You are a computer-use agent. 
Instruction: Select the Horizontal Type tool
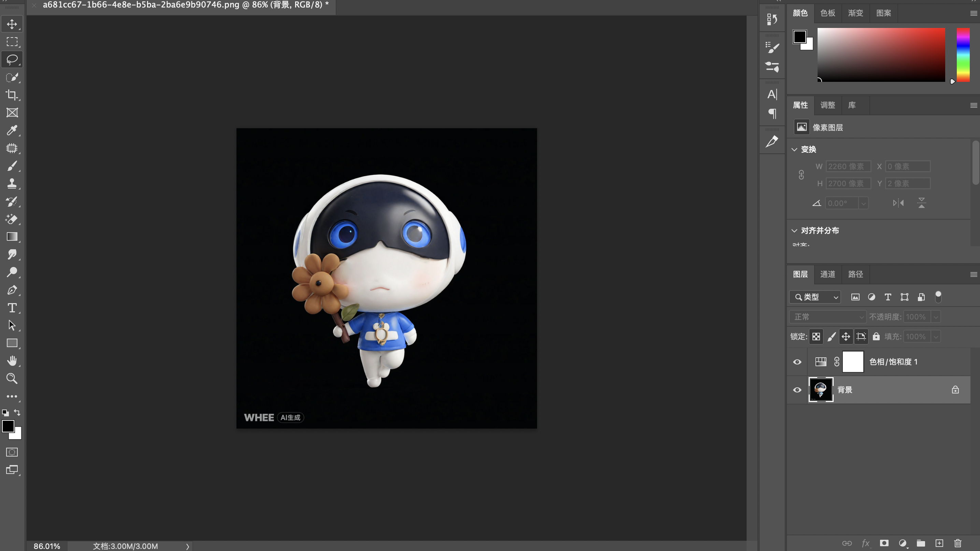[12, 308]
